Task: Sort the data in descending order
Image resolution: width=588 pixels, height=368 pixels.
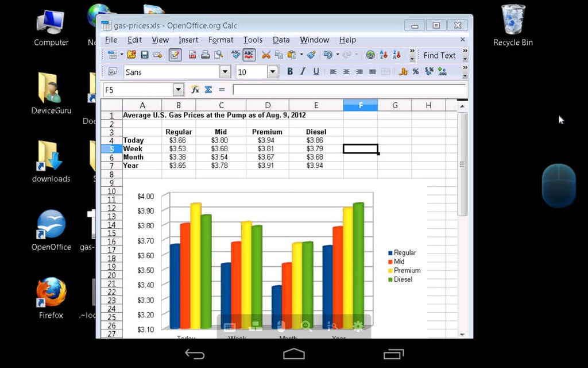Action: pyautogui.click(x=397, y=55)
